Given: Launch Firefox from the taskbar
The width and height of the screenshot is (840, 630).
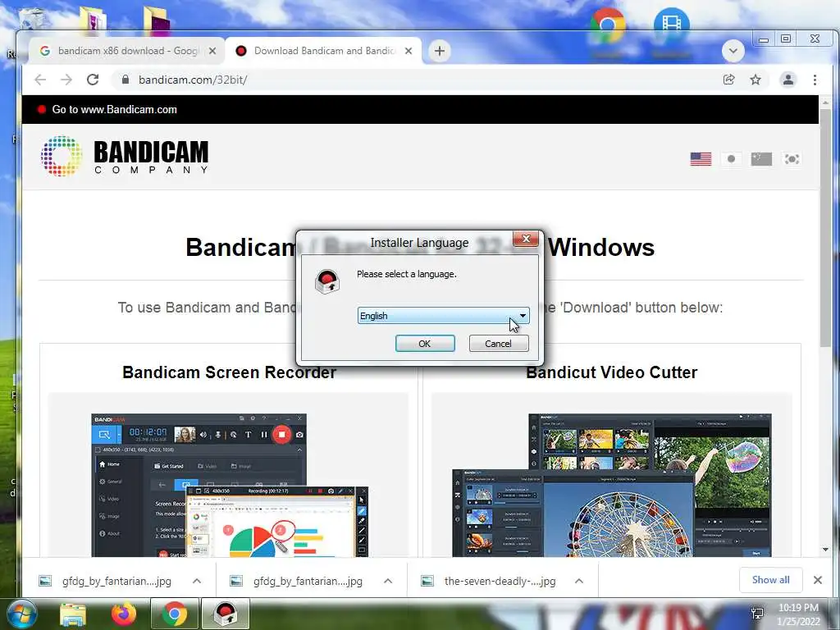Looking at the screenshot, I should click(124, 614).
